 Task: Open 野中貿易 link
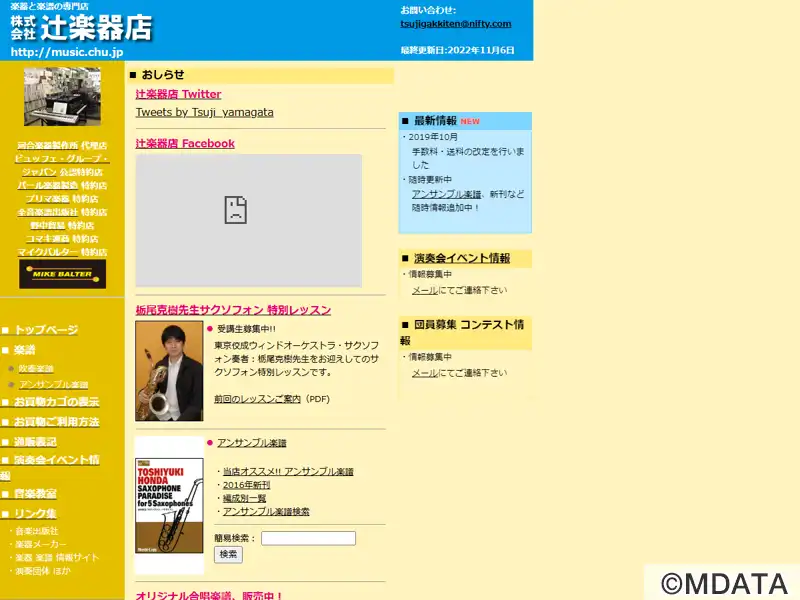click(48, 225)
